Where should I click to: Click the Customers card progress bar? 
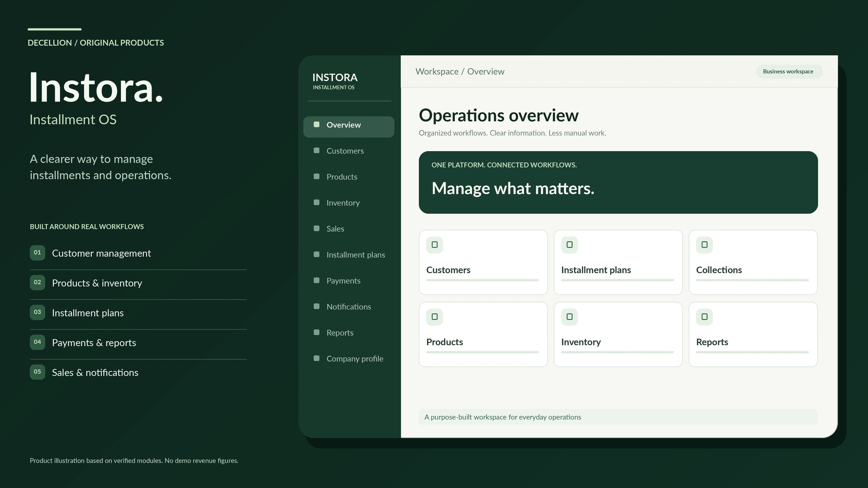click(482, 280)
